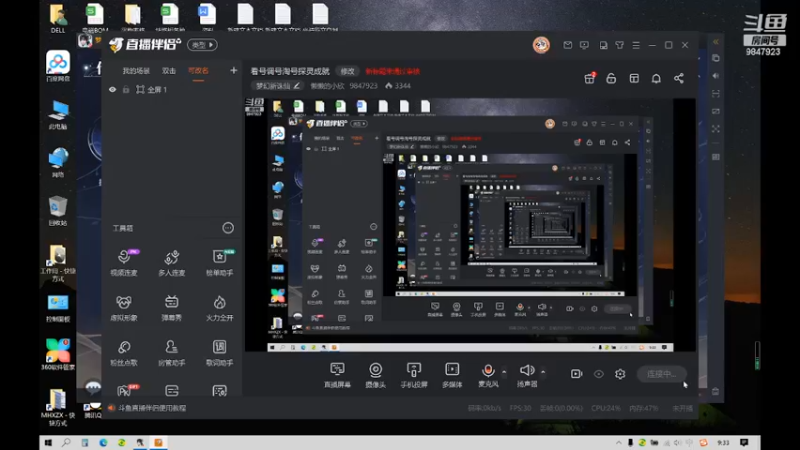This screenshot has height=450, width=800.
Task: Open the 回收站 recycle bin desktop icon
Action: pyautogui.click(x=58, y=211)
